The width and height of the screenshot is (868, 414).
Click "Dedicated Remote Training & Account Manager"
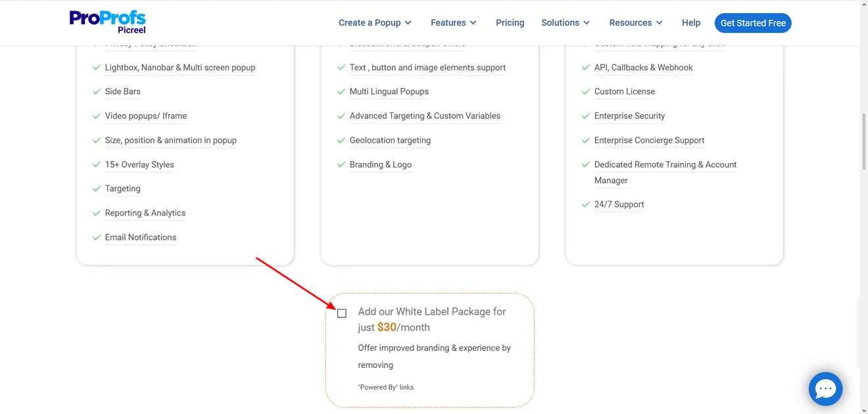[665, 172]
